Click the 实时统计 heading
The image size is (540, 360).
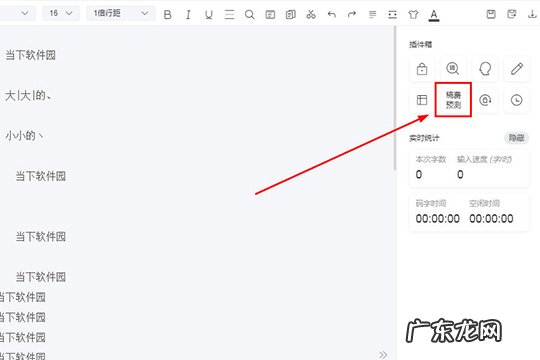pos(424,138)
